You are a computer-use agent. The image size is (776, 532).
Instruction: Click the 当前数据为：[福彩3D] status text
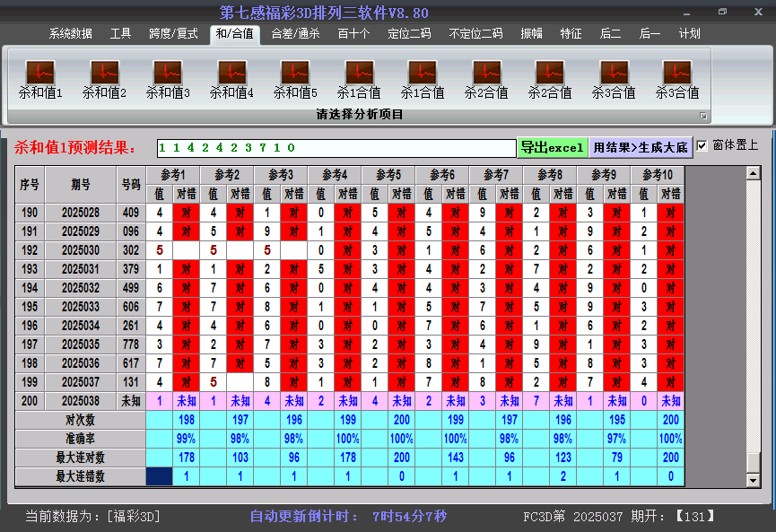pos(93,517)
